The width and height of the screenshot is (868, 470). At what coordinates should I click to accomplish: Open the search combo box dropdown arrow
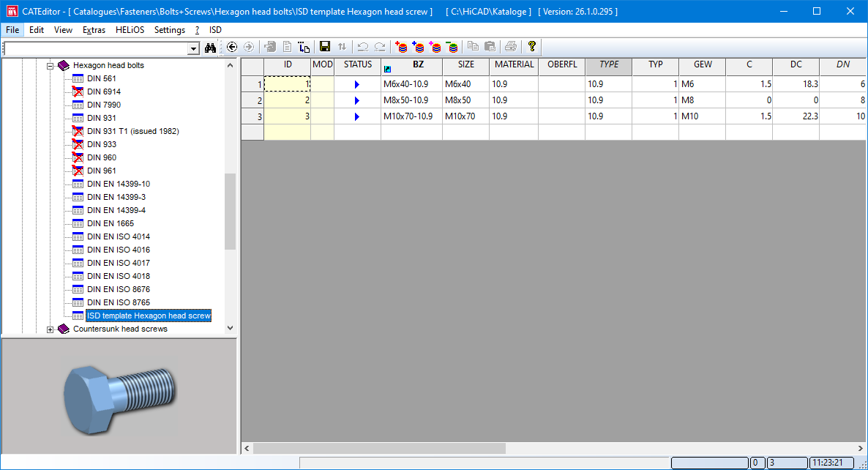(x=193, y=49)
